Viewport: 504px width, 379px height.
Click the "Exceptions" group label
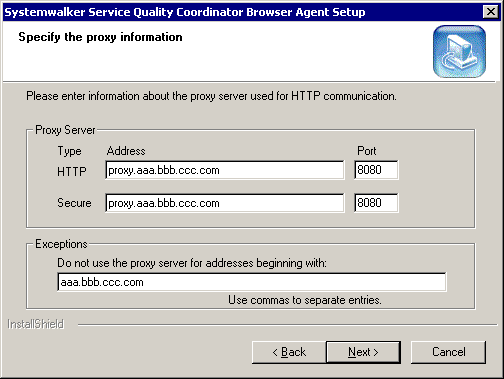click(x=61, y=244)
